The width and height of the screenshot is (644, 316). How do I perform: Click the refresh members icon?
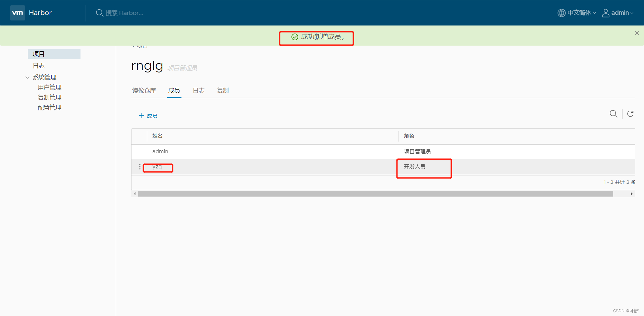click(x=631, y=114)
